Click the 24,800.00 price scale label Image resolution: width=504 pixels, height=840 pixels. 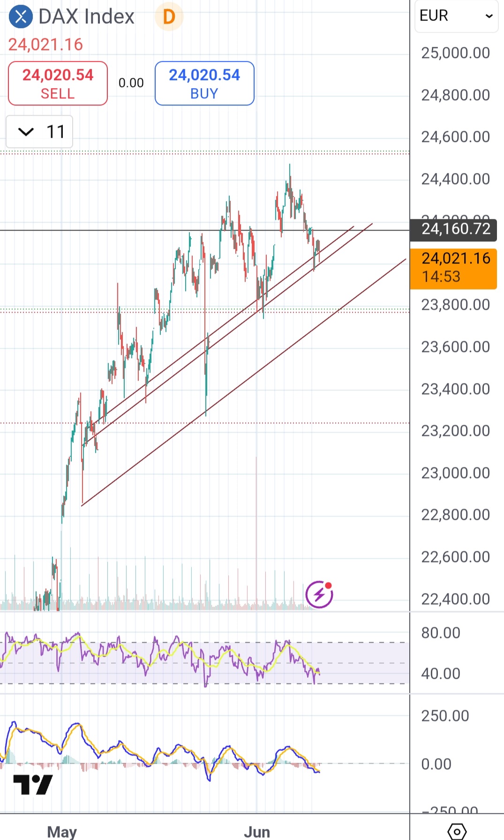point(456,95)
